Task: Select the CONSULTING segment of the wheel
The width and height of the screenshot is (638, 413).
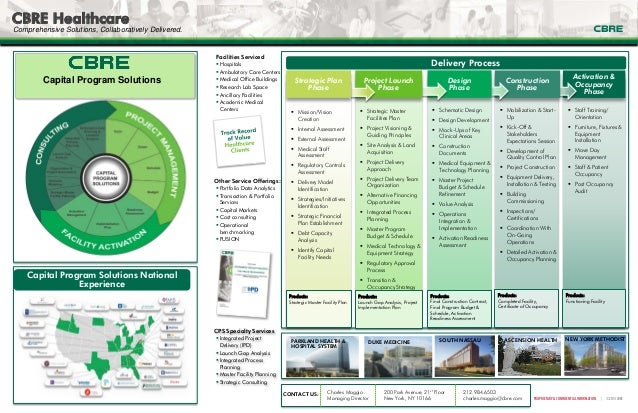Action: click(51, 142)
